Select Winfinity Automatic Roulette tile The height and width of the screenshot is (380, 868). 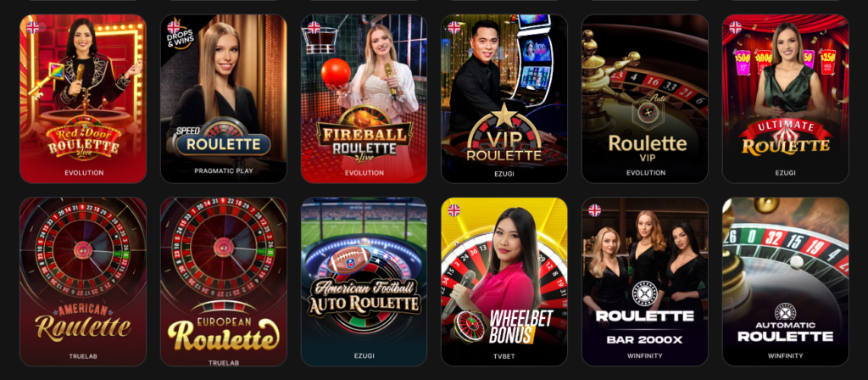786,282
